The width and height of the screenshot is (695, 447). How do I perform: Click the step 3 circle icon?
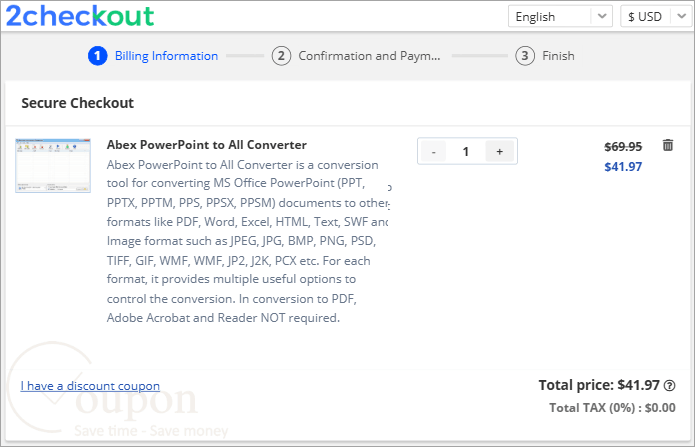click(x=525, y=56)
